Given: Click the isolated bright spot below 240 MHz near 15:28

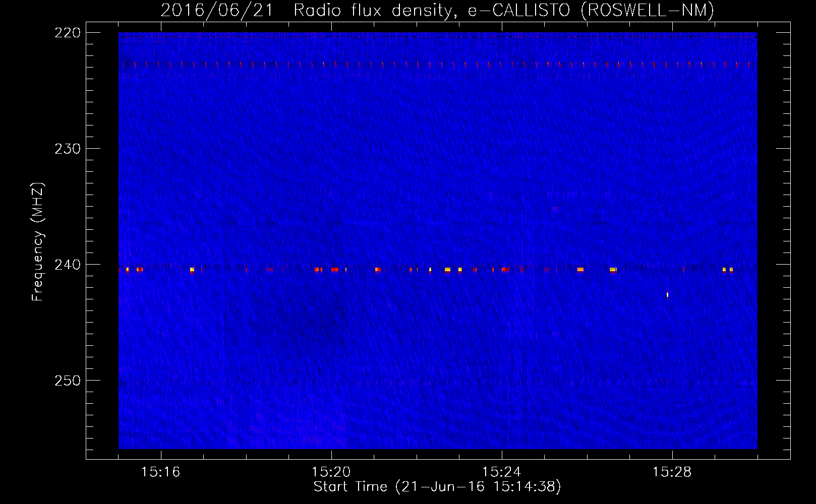Looking at the screenshot, I should point(667,295).
